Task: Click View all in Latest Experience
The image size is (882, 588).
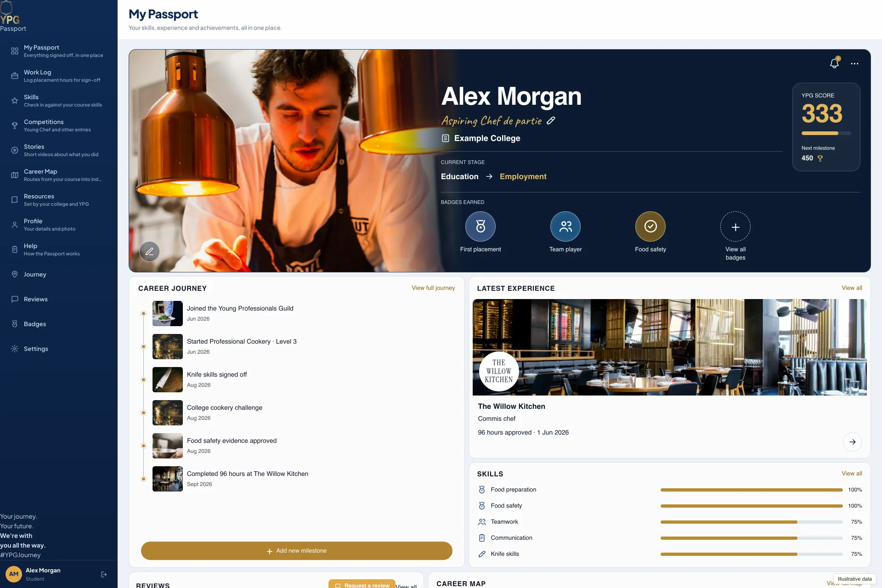Action: click(x=852, y=288)
